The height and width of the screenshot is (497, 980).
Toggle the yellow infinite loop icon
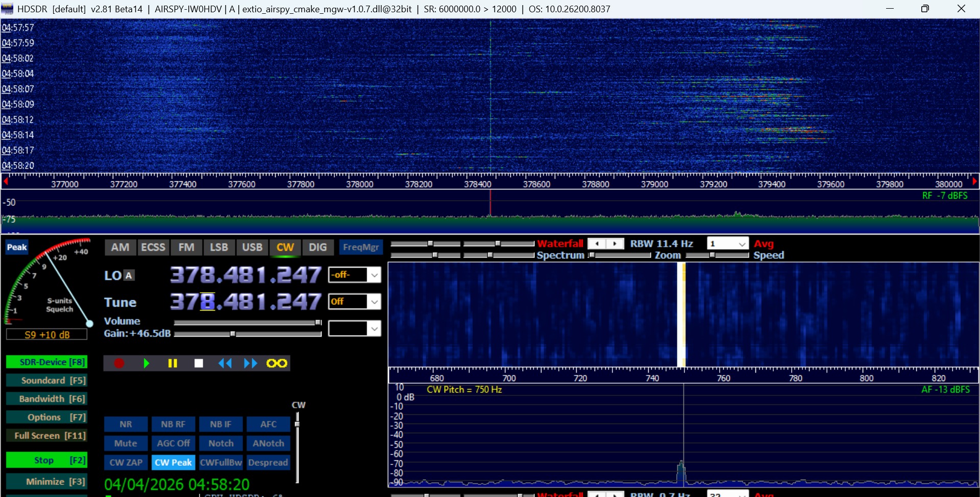(x=277, y=363)
